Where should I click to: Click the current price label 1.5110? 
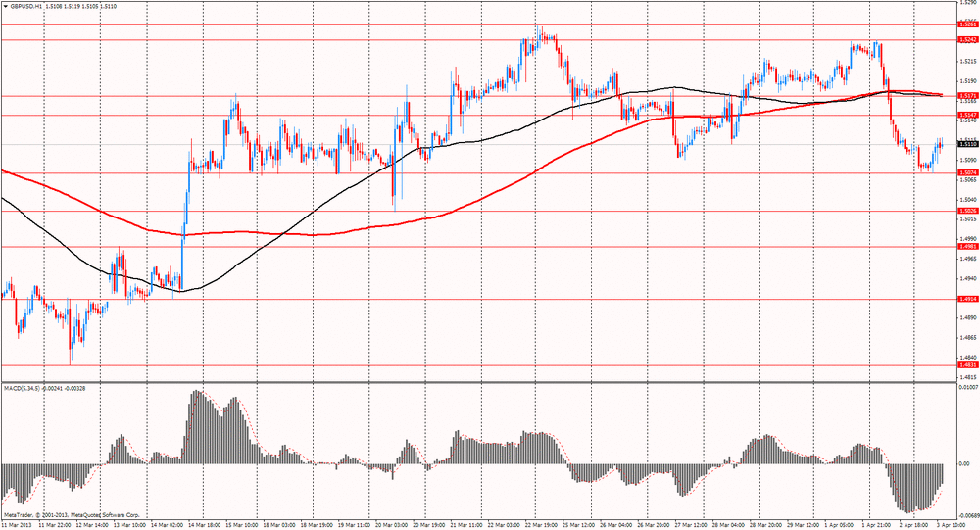[x=967, y=144]
